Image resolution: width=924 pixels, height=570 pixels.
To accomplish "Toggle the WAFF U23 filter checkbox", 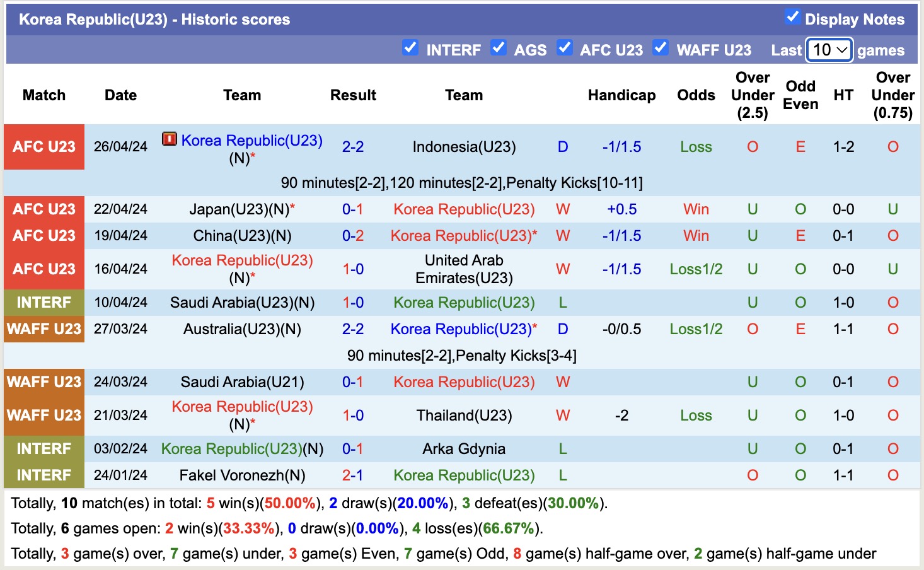I will (661, 48).
